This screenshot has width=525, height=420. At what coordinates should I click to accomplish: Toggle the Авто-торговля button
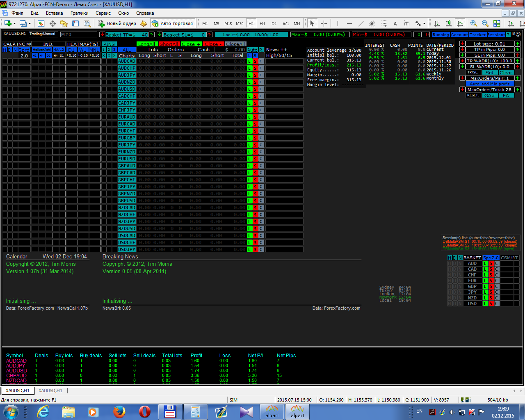[172, 23]
